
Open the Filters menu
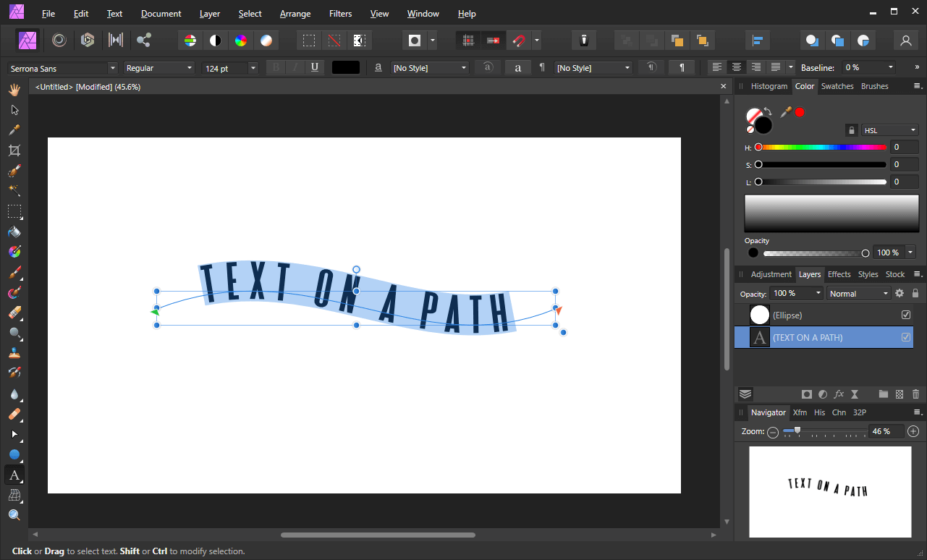[x=340, y=14]
